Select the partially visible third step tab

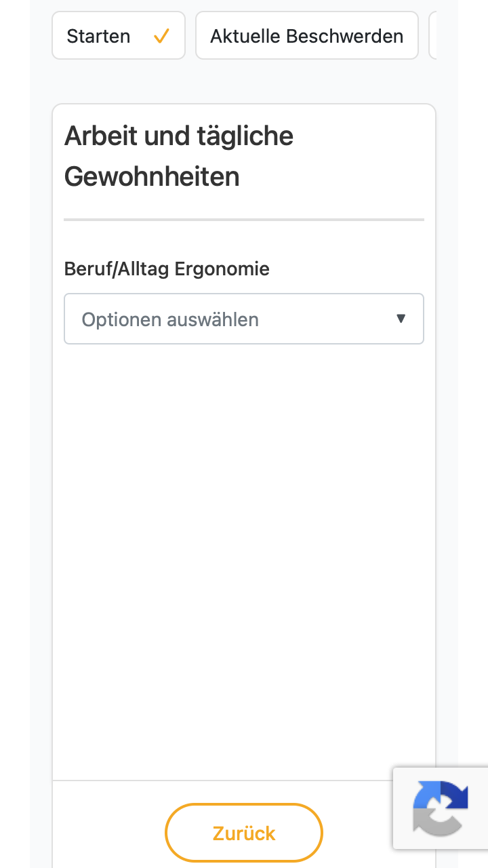(432, 35)
